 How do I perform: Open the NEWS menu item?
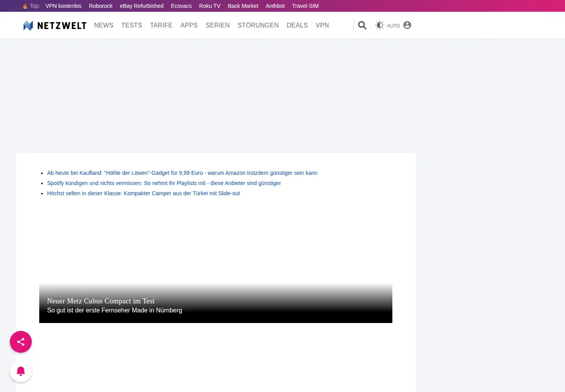104,25
